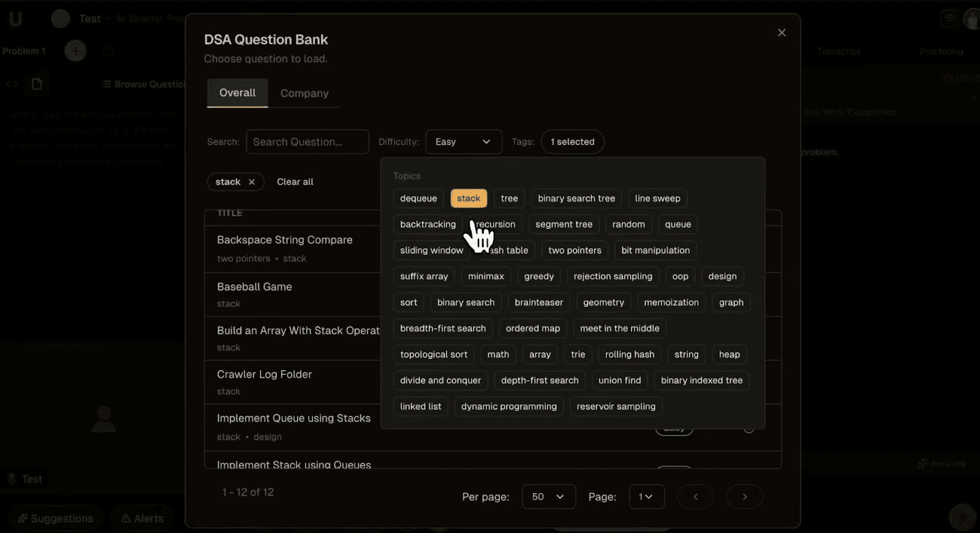This screenshot has height=533, width=980.
Task: Select the oop tag
Action: coord(680,276)
